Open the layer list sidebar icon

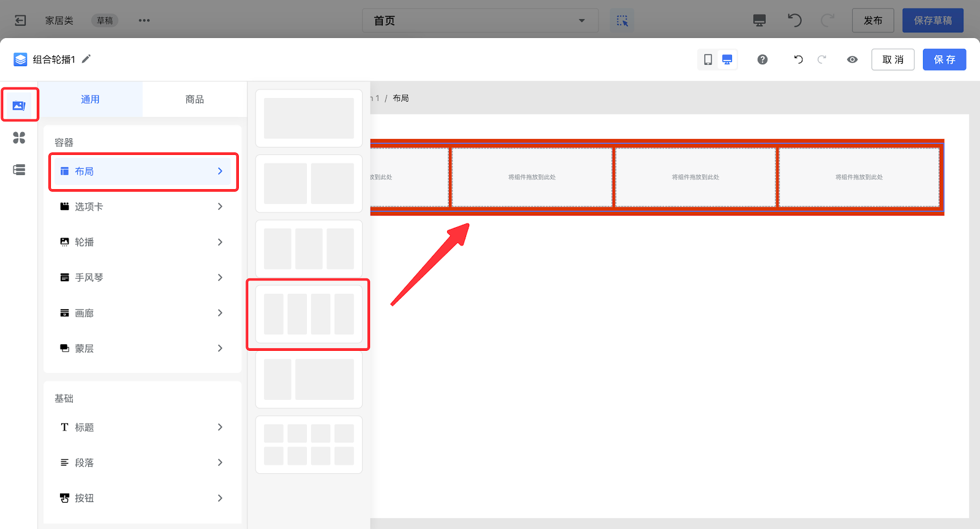(19, 170)
